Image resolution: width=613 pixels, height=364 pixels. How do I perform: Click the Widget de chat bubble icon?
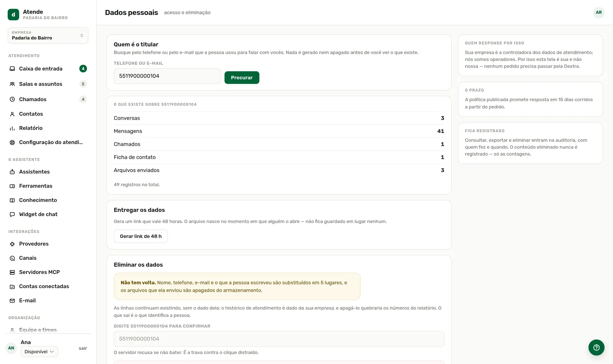(x=12, y=215)
